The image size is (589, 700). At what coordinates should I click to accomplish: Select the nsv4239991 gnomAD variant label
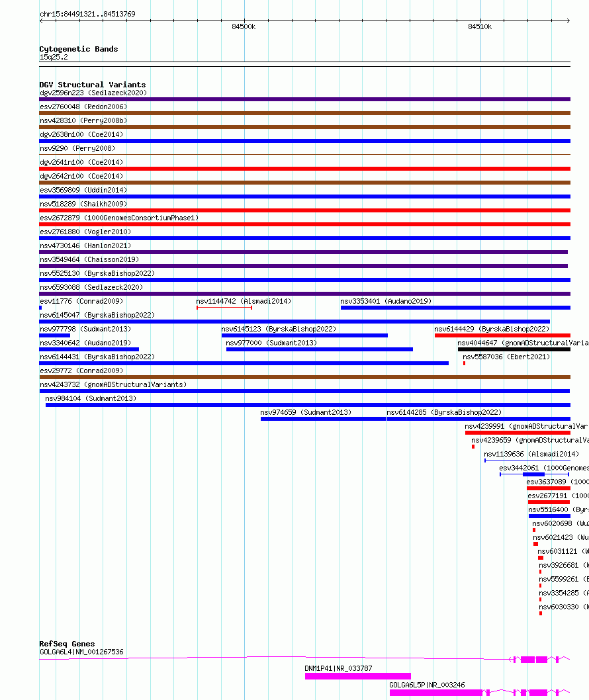tap(527, 426)
